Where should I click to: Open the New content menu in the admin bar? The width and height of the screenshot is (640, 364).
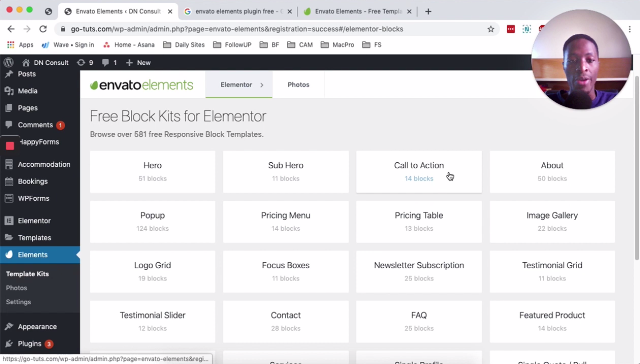138,62
